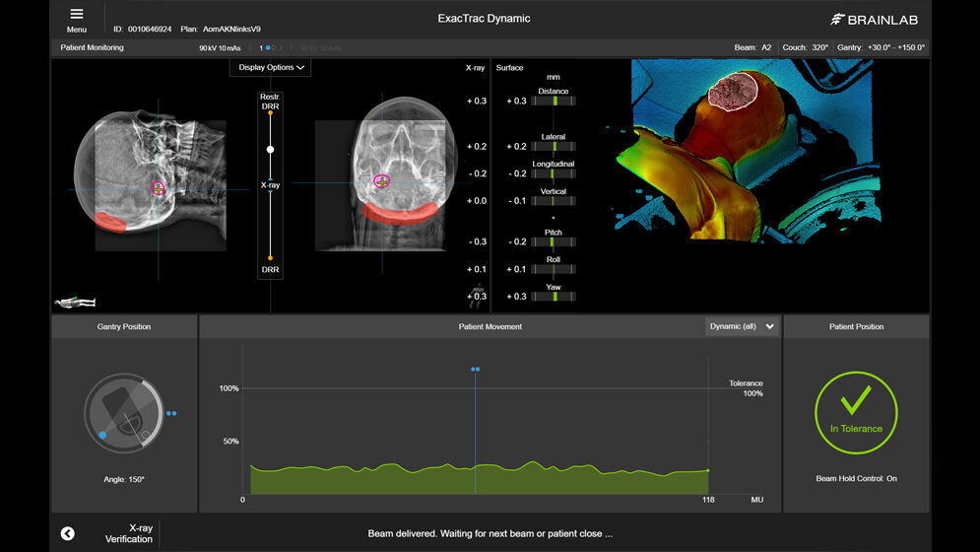Click the white handle on the DRR/X-ray blend slider
The width and height of the screenshot is (980, 552).
click(270, 150)
